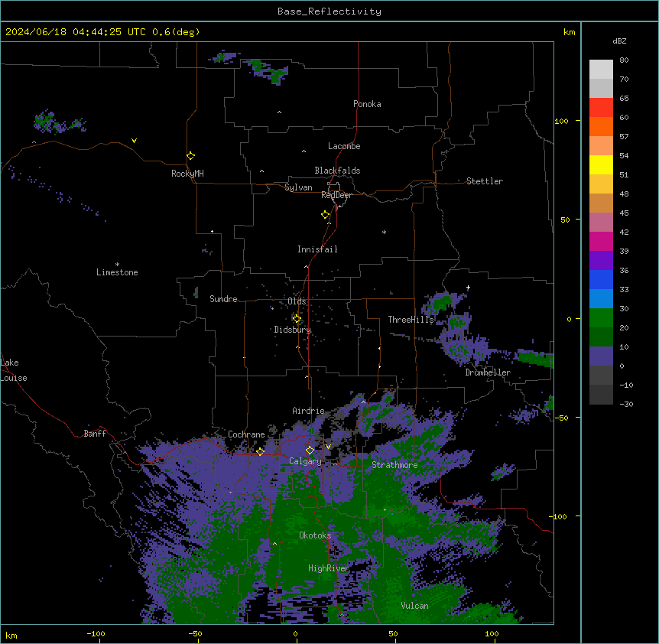
Task: Click the Innisfail city label
Action: tap(317, 249)
